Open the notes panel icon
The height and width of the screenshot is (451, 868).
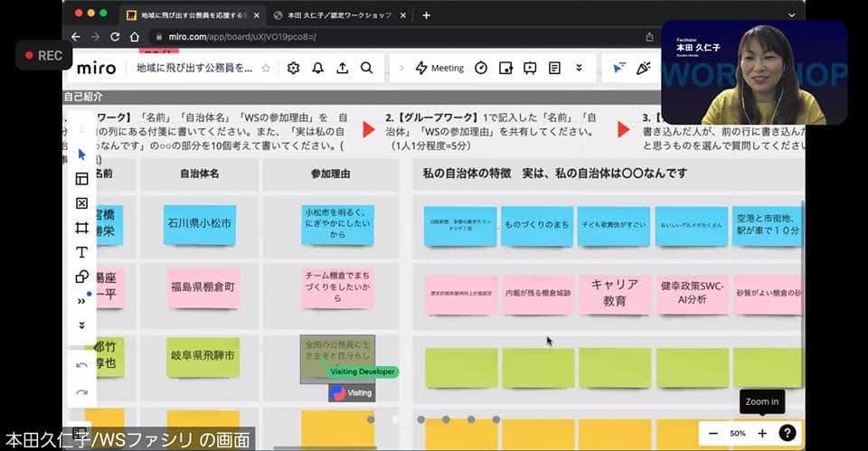point(554,68)
